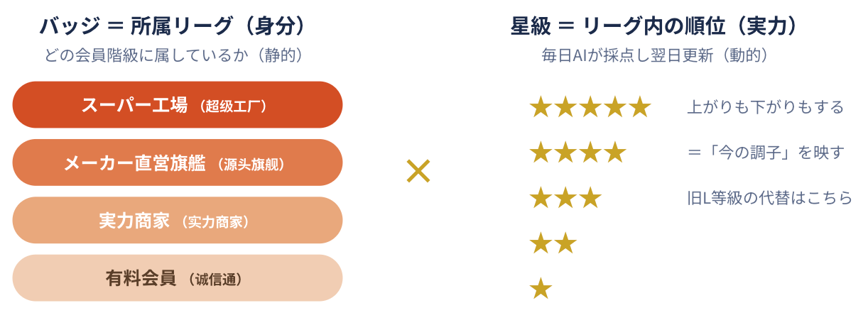Click the first star in four-star row
868x325 pixels.
coord(541,153)
